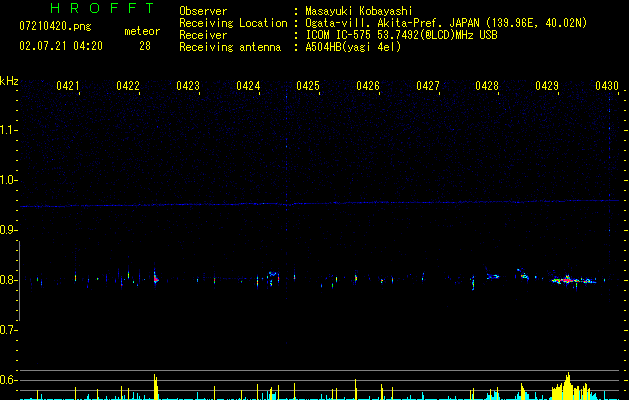The width and height of the screenshot is (629, 400).
Task: Click the meteor count value 28
Action: pos(145,46)
